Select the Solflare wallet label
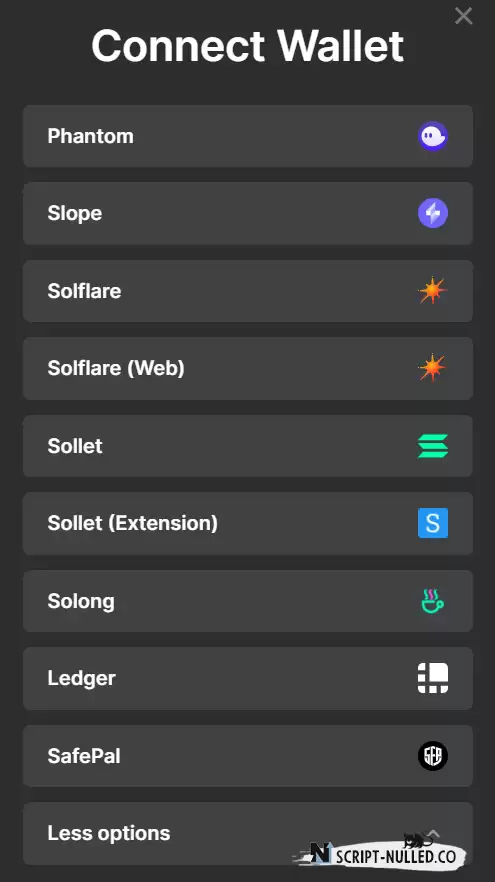 pos(84,291)
